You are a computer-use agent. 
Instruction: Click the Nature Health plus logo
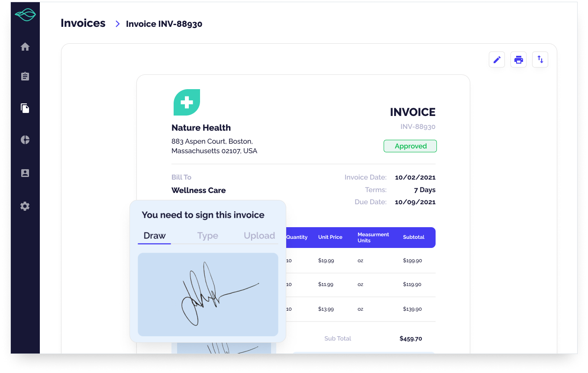click(187, 103)
